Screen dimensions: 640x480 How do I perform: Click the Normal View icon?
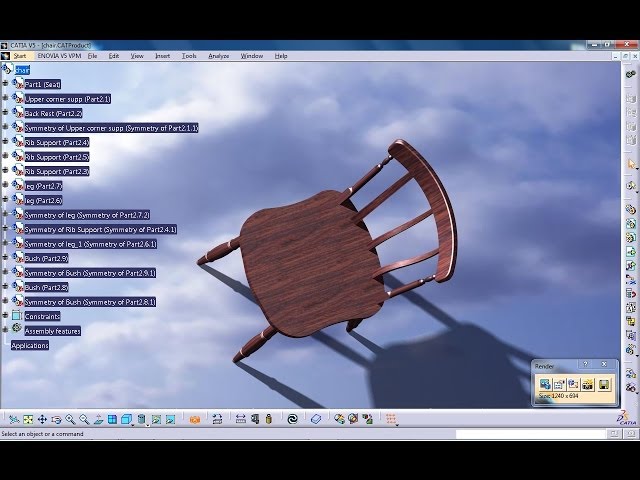pos(98,419)
